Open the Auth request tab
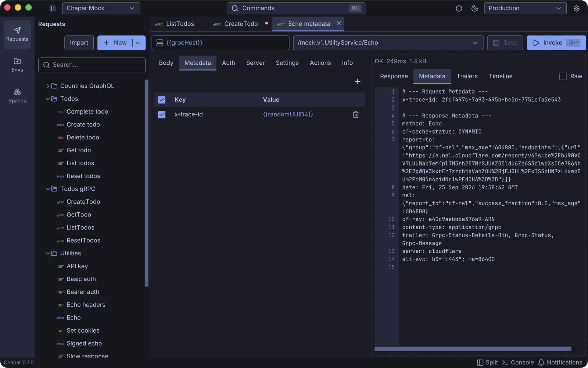Image resolution: width=588 pixels, height=368 pixels. pyautogui.click(x=228, y=63)
